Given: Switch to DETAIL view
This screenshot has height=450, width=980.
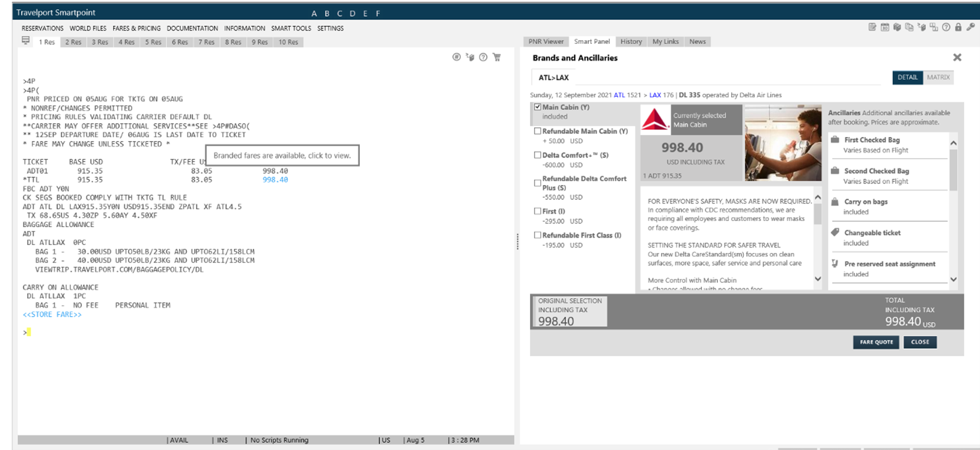Looking at the screenshot, I should coord(907,78).
